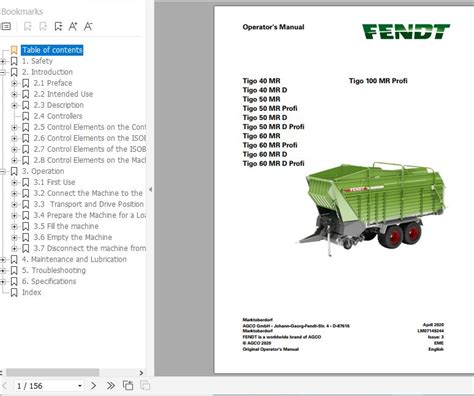Click the Operator's Manual heading text
Viewport: 474px width, 396px height.
click(x=273, y=27)
